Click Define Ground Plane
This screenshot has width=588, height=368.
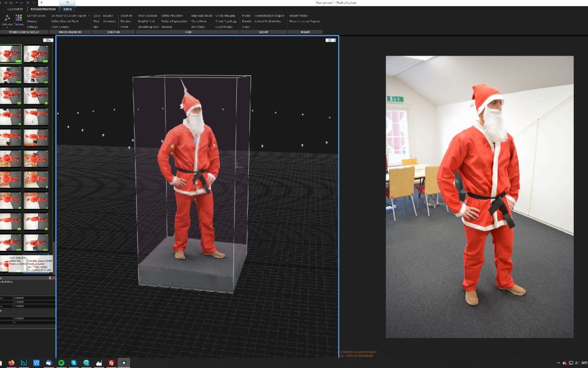(x=65, y=21)
